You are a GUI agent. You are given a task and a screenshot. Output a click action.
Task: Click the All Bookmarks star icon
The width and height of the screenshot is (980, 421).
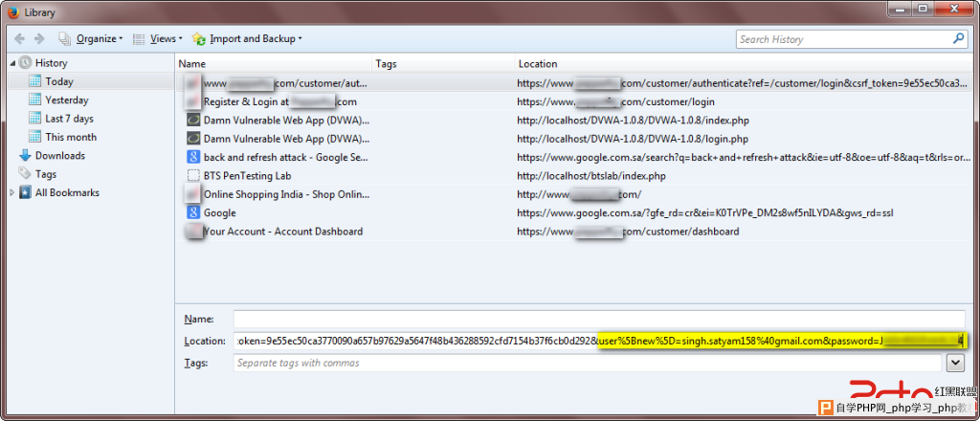tap(25, 193)
